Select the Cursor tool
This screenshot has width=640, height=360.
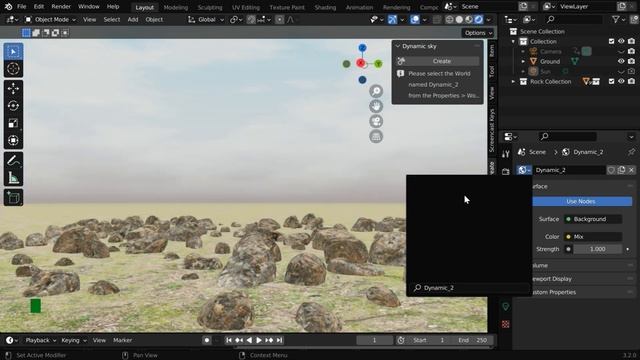point(13,69)
